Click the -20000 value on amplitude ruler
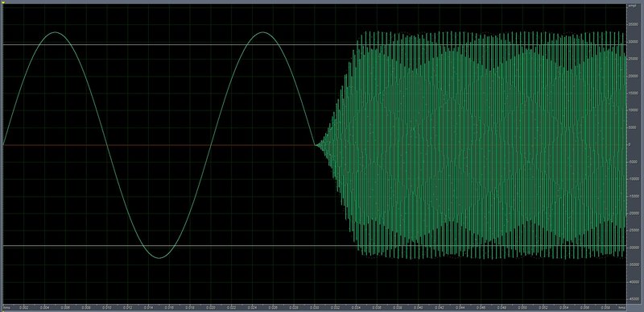The image size is (644, 312). click(634, 214)
